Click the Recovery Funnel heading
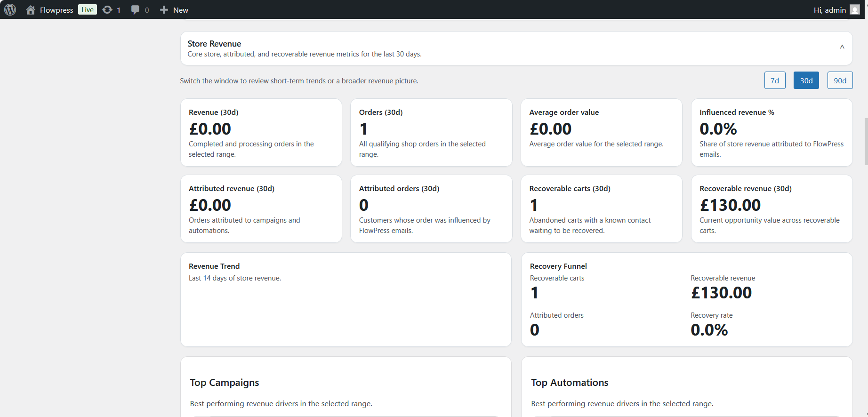The width and height of the screenshot is (868, 417). [558, 266]
